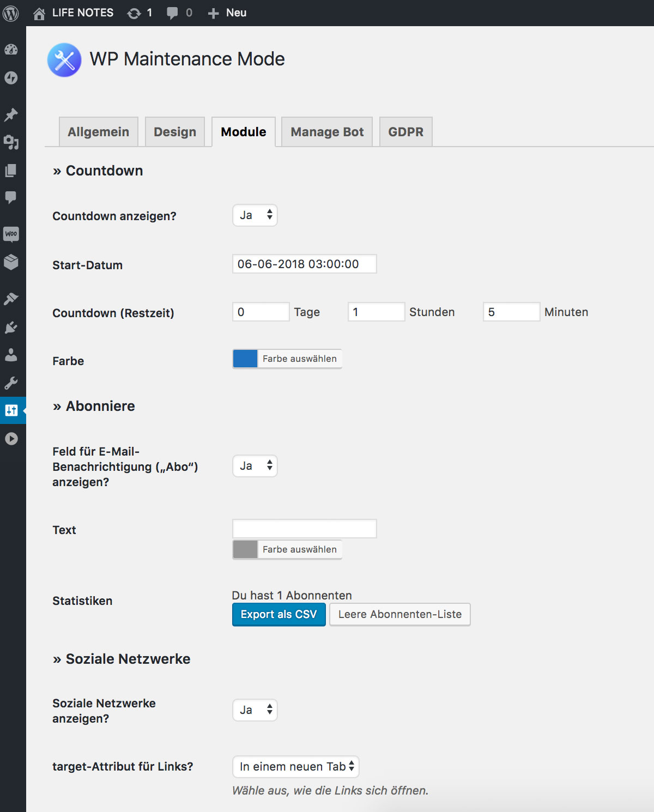Image resolution: width=654 pixels, height=812 pixels.
Task: Open Soziale Netzwerke anzeigen dropdown
Action: [255, 710]
